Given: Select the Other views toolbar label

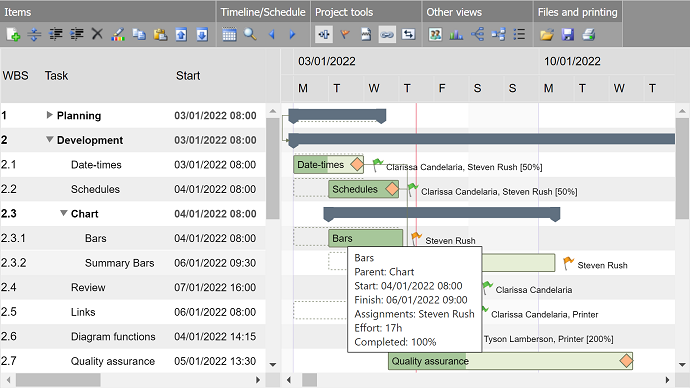Looking at the screenshot, I should (454, 12).
